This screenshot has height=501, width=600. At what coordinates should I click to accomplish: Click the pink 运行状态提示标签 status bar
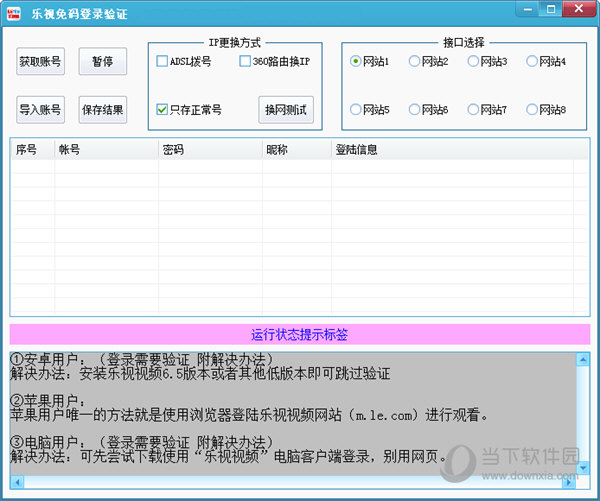coord(300,334)
